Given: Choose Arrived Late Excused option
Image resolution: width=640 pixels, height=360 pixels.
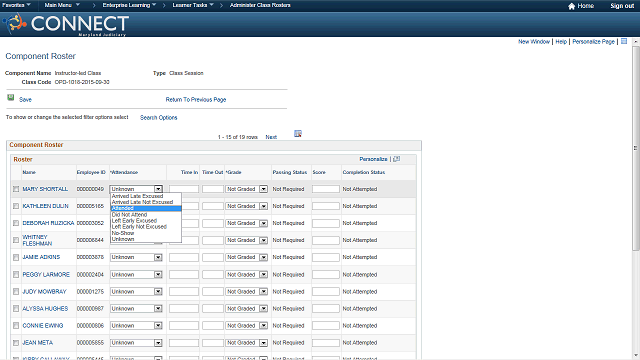Looking at the screenshot, I should click(x=146, y=196).
